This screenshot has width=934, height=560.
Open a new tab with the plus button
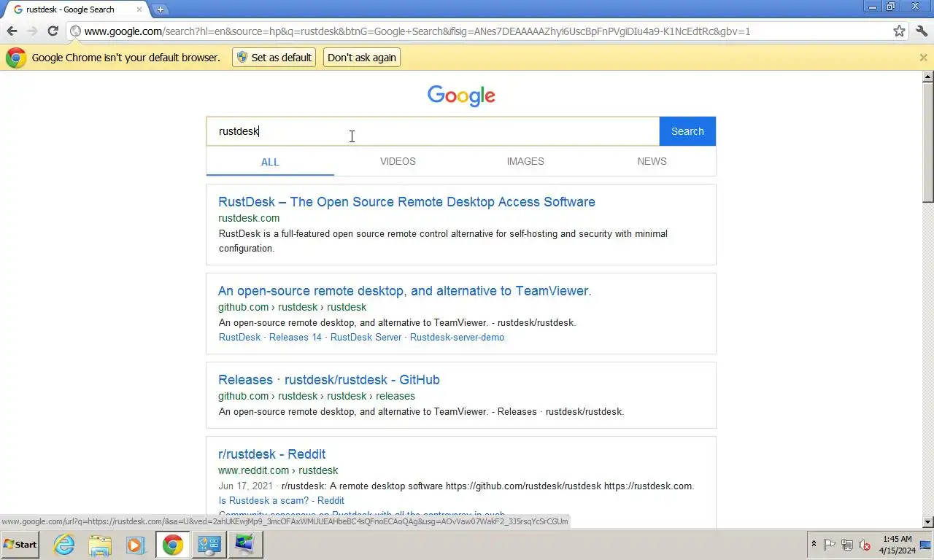[x=161, y=9]
